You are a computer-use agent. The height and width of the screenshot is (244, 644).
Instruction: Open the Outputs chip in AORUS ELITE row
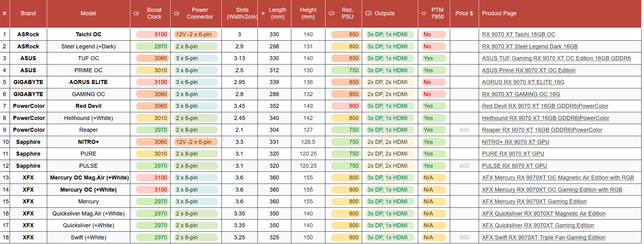coord(390,82)
